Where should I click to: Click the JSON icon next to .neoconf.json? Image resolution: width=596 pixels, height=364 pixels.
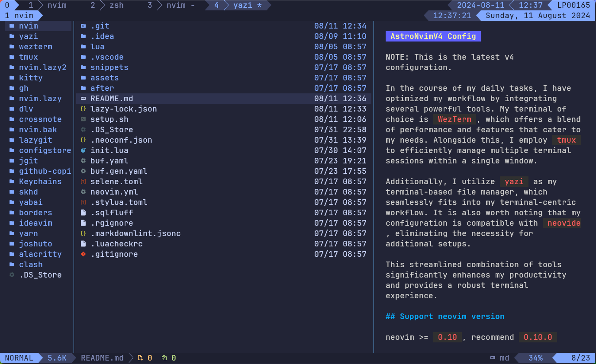tap(84, 140)
